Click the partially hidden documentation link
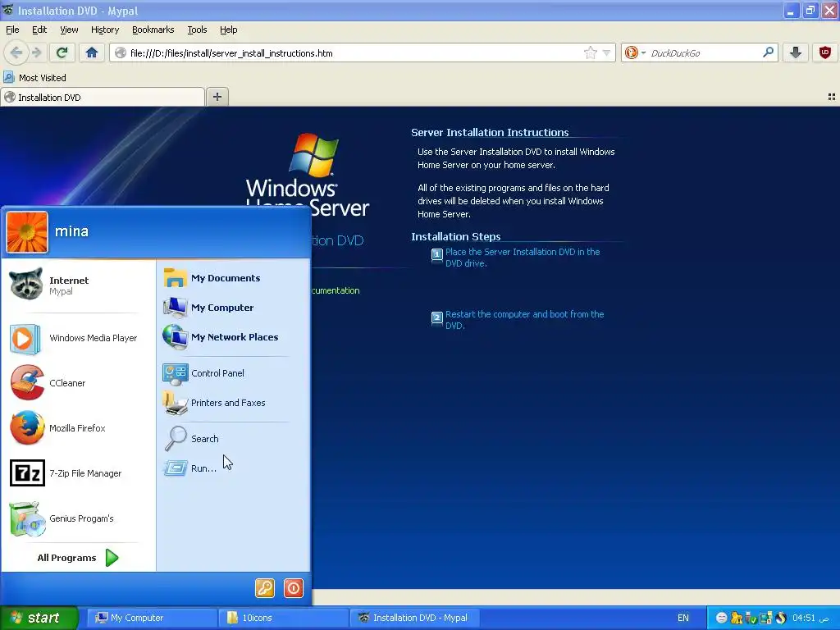840x630 pixels. click(x=336, y=290)
